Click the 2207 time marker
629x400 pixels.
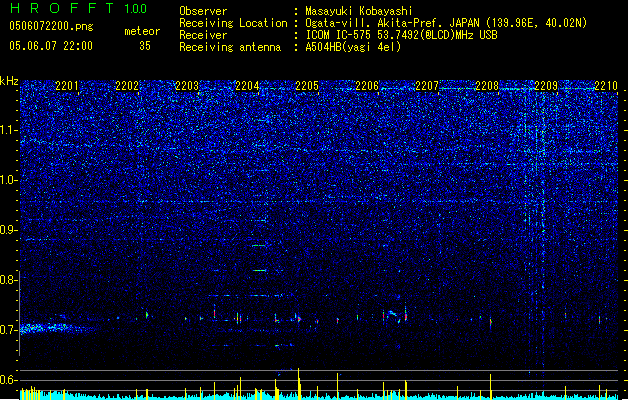(x=427, y=86)
